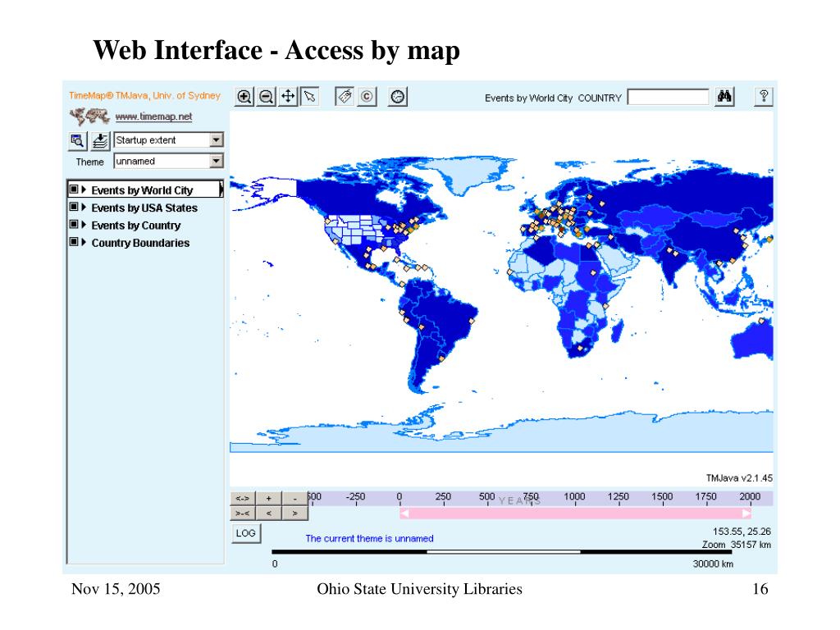Viewport: 840px width, 630px height.
Task: Step timeline backward with < button
Action: 269,514
